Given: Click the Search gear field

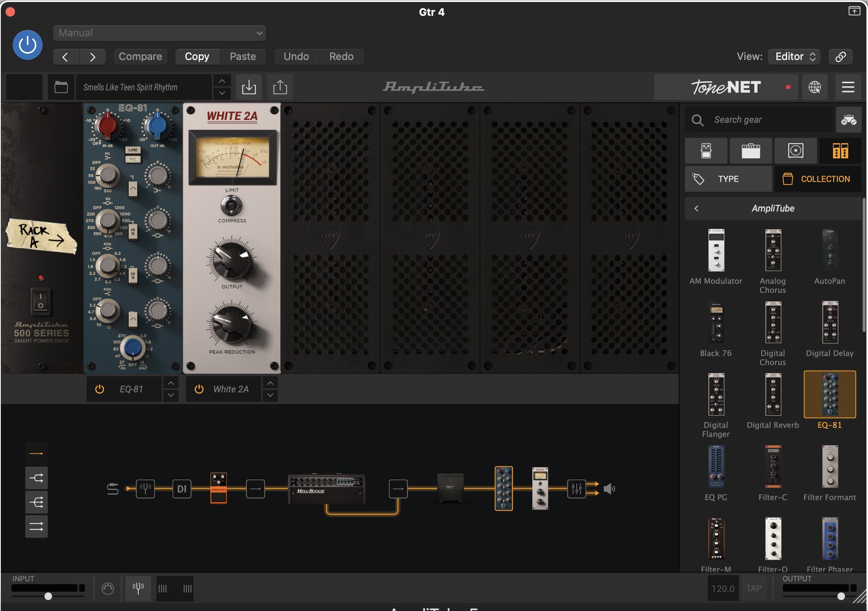Looking at the screenshot, I should point(759,120).
